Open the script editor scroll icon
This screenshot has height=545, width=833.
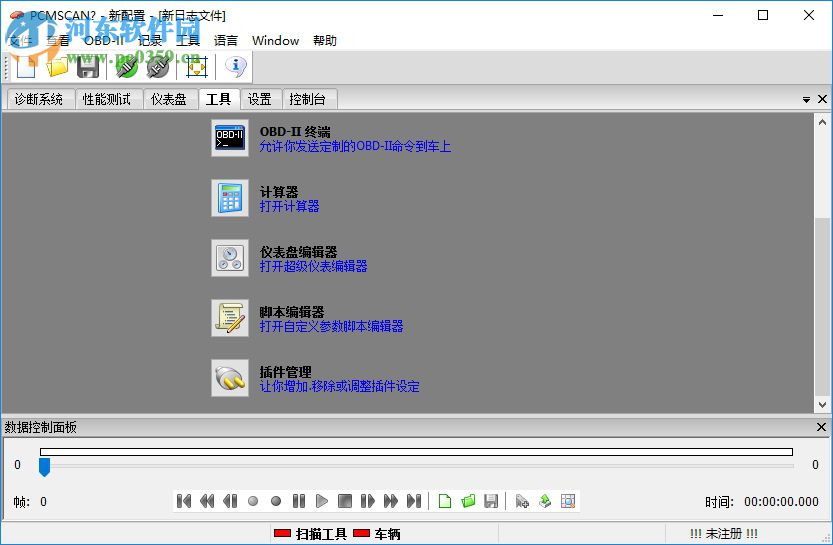[x=230, y=318]
